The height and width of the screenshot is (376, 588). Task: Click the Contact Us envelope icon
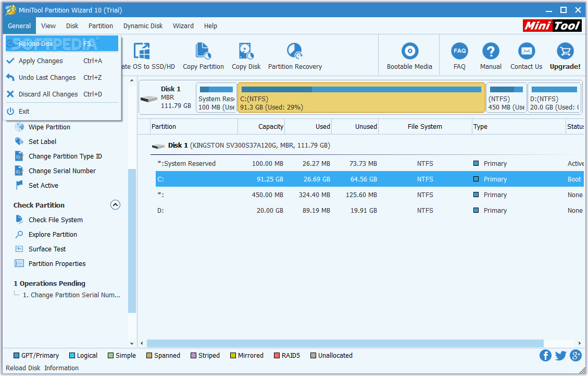point(527,51)
